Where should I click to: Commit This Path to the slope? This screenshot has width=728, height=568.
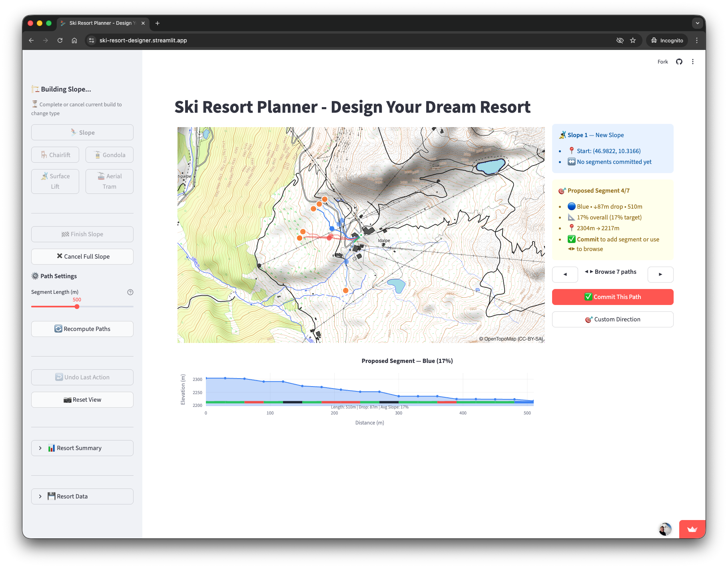612,297
